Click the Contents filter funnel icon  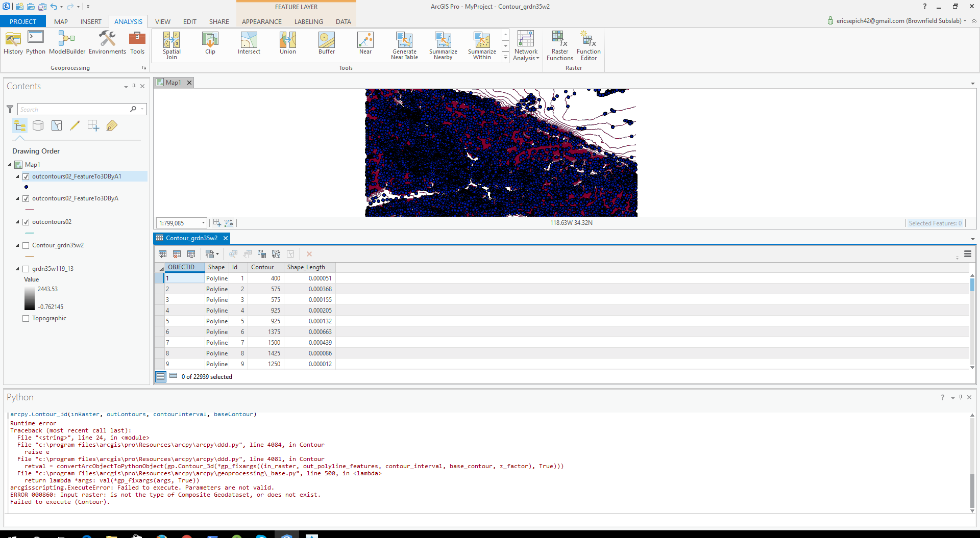tap(10, 109)
